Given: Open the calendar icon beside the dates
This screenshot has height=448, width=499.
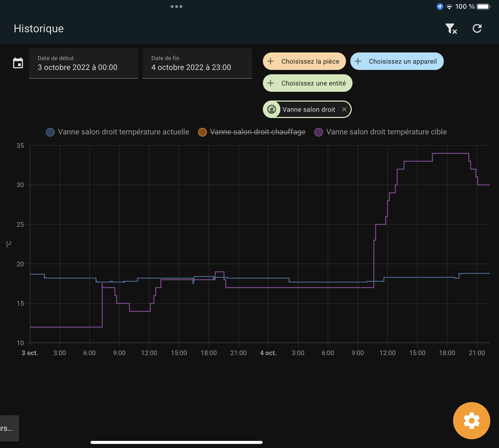Looking at the screenshot, I should tap(18, 63).
